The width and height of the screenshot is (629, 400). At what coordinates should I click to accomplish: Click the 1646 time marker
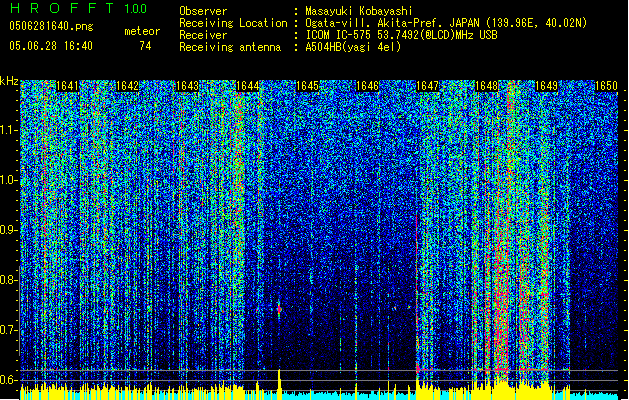[367, 86]
